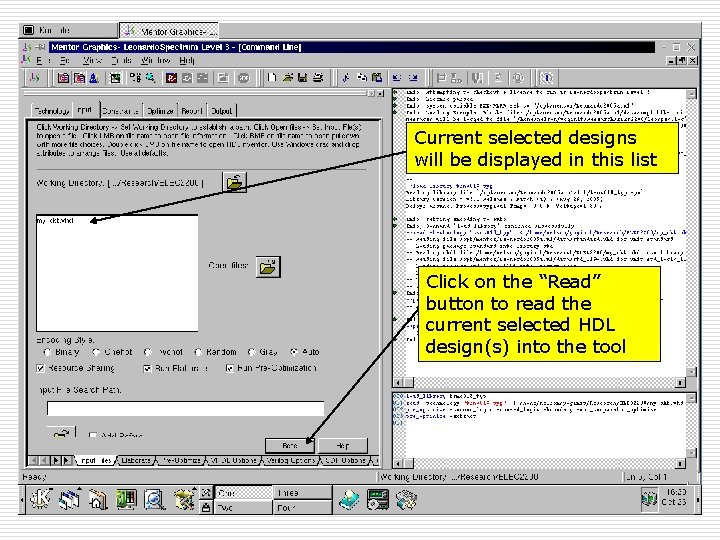720x540 pixels.
Task: Click the Paste clipboard toolbar icon
Action: click(377, 78)
